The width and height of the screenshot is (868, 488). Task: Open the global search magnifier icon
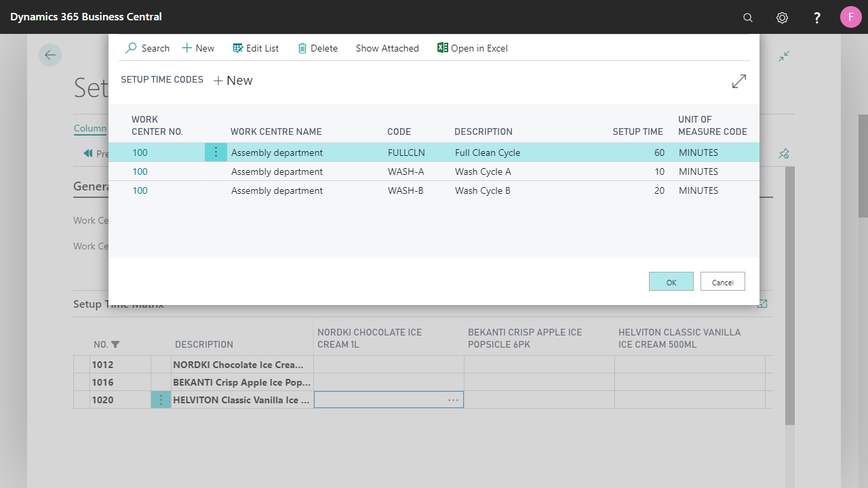coord(748,18)
